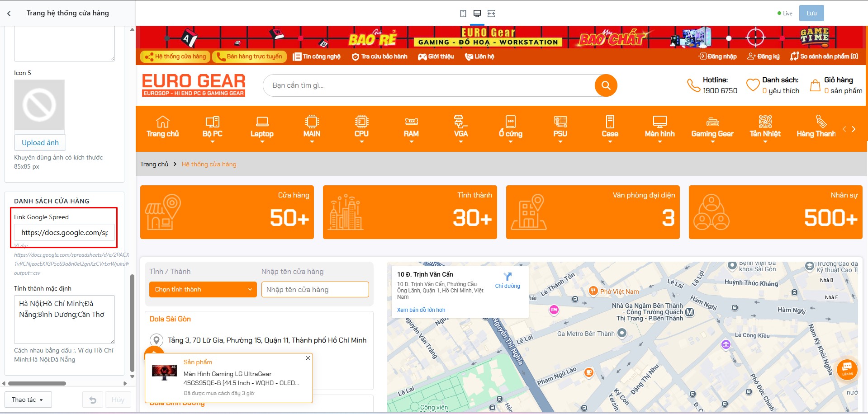Click Xem bản đồ lớn hơn link
Screen dimensions: 868x414
421,310
